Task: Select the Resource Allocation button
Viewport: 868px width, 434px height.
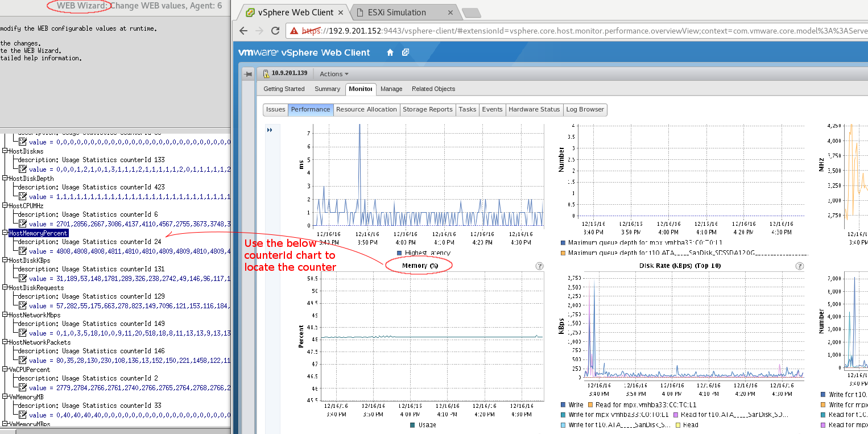Action: [x=366, y=109]
